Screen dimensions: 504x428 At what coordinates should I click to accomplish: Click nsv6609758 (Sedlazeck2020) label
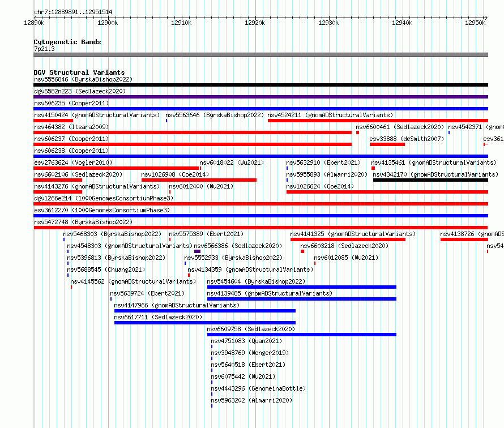click(x=251, y=329)
